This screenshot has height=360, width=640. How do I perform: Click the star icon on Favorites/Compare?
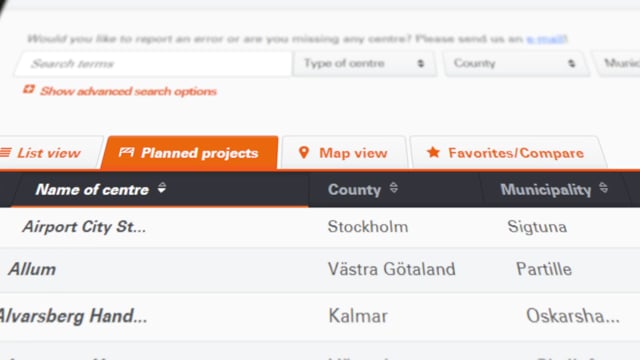pos(433,152)
